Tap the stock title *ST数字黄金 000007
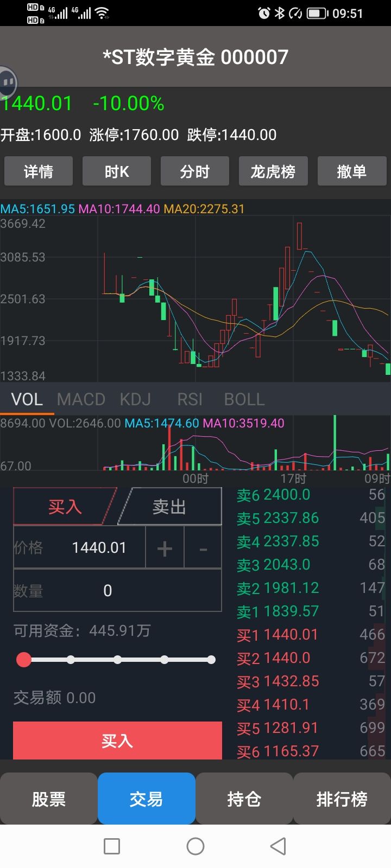The height and width of the screenshot is (868, 391). pos(195,57)
